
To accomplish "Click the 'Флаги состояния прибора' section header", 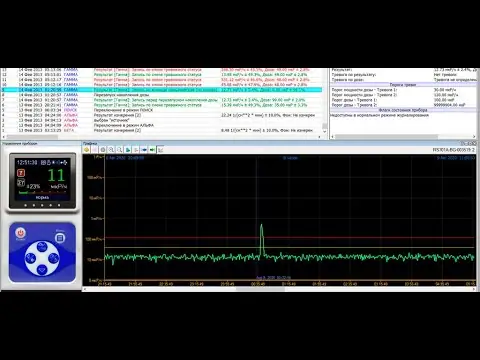I will pyautogui.click(x=403, y=110).
